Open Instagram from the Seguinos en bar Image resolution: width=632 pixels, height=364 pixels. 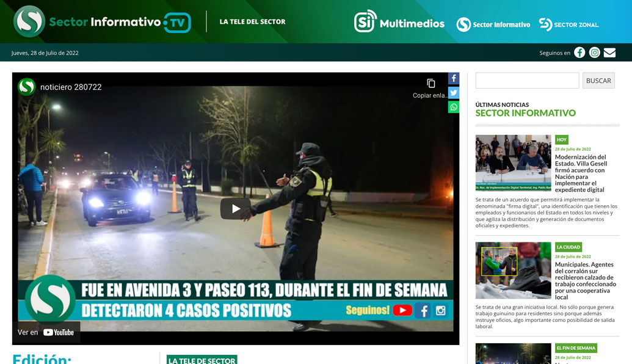[x=594, y=53]
